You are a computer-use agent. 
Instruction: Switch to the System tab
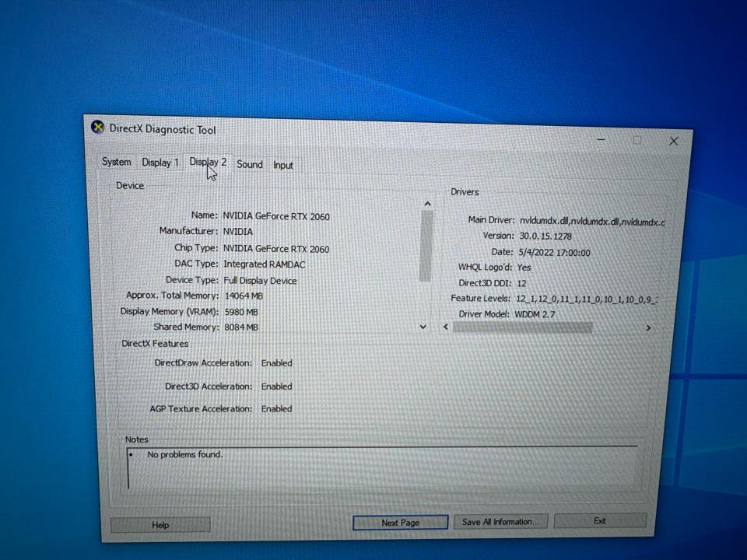(116, 162)
